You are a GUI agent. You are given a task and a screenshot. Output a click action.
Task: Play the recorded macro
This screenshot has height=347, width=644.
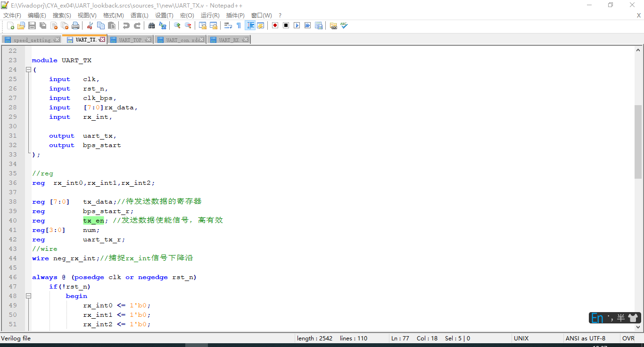pyautogui.click(x=297, y=25)
